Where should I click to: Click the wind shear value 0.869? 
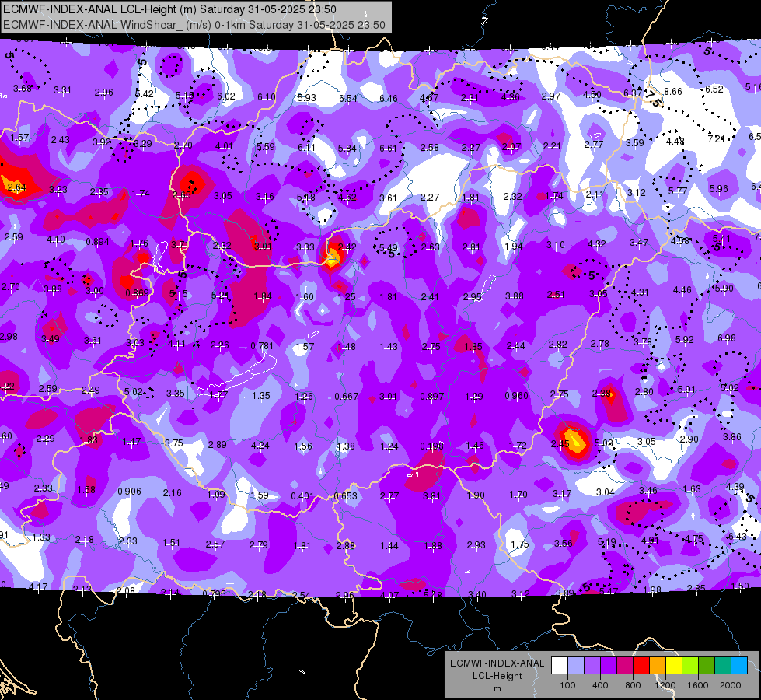(x=138, y=293)
